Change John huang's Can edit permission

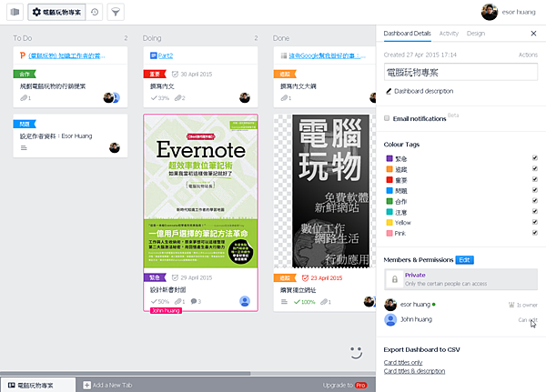click(528, 320)
